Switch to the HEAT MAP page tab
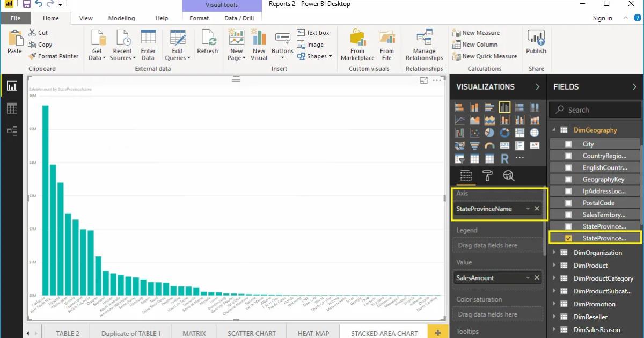Screen dimensions: 644x338 point(313,333)
